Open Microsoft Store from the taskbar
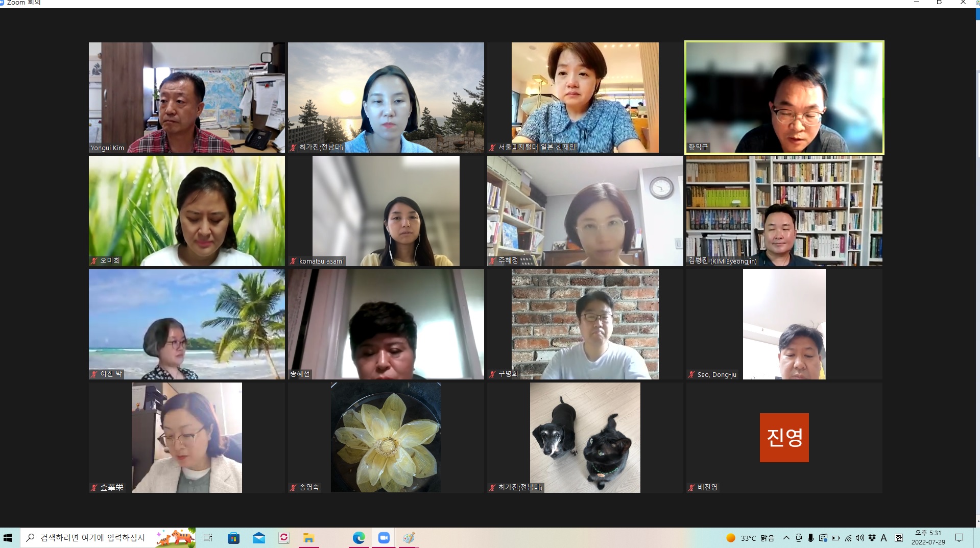Viewport: 980px width, 548px height. click(233, 538)
